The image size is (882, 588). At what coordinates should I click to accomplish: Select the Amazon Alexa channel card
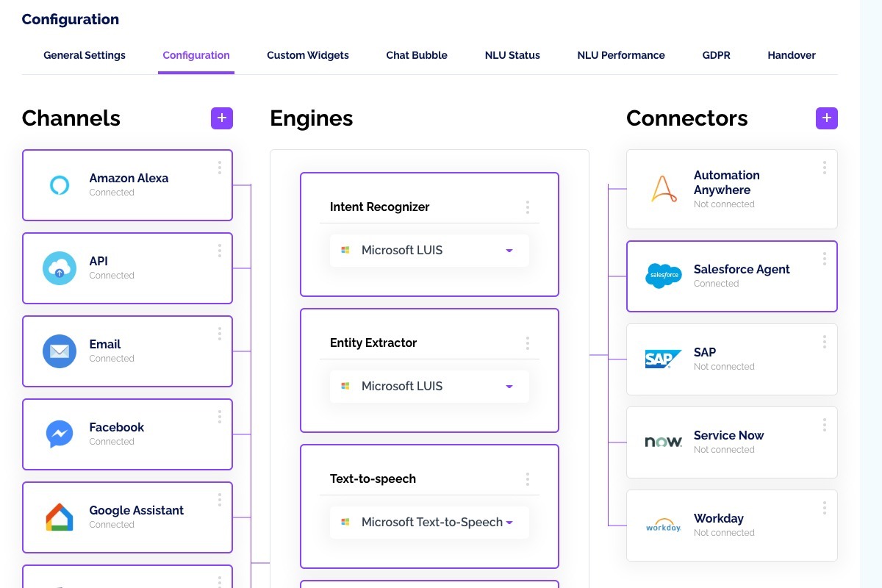(x=127, y=185)
